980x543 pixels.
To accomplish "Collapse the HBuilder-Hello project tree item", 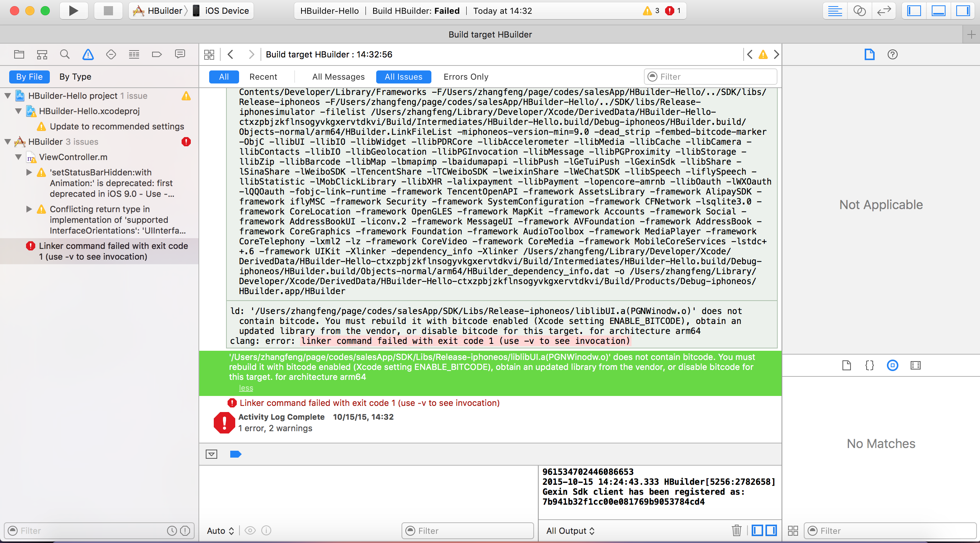I will 8,96.
